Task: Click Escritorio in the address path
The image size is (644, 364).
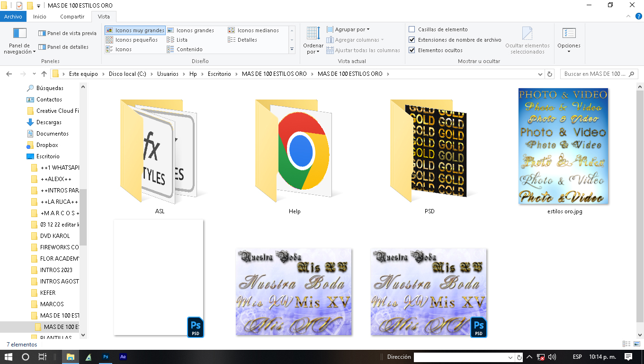Action: point(219,74)
